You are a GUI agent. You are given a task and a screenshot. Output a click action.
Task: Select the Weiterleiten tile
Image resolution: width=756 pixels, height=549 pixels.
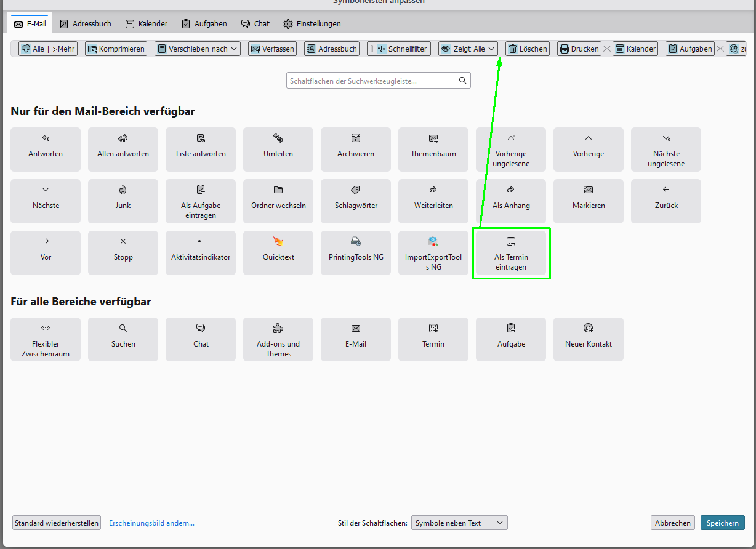click(x=433, y=201)
